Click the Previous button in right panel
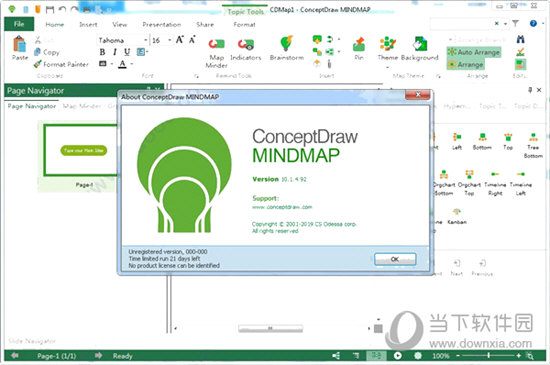Screen dimensions: 550x365 coord(482,268)
